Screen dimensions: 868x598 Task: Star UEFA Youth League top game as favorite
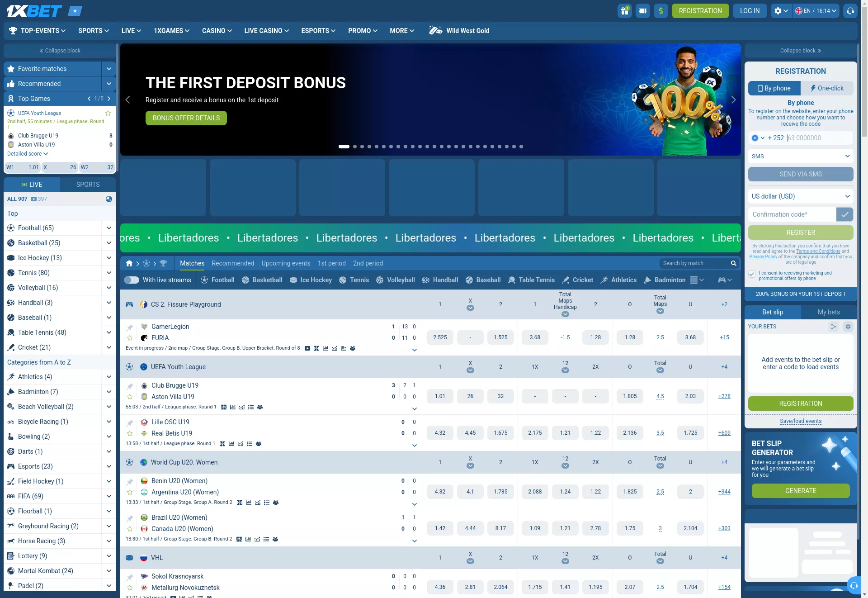coord(108,113)
